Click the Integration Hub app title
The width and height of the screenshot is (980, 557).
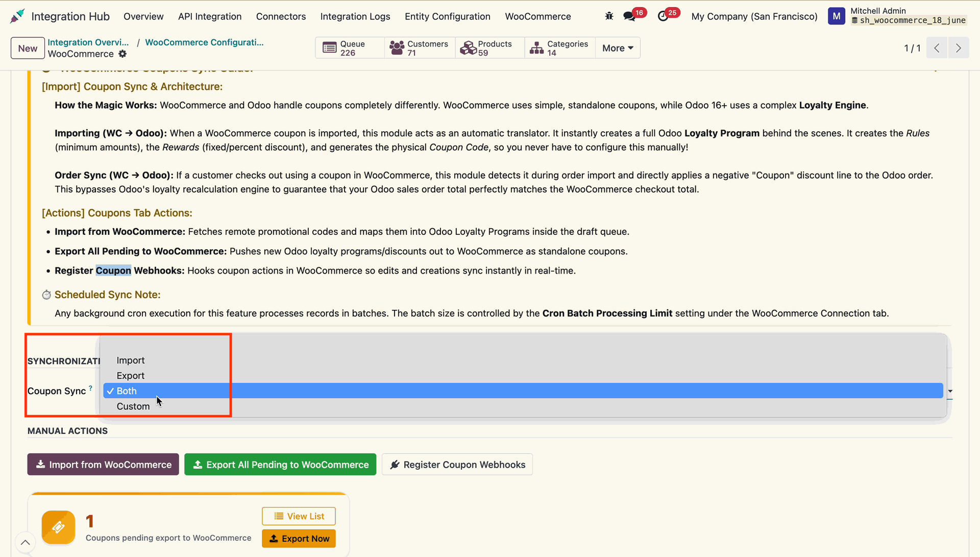[x=70, y=16]
